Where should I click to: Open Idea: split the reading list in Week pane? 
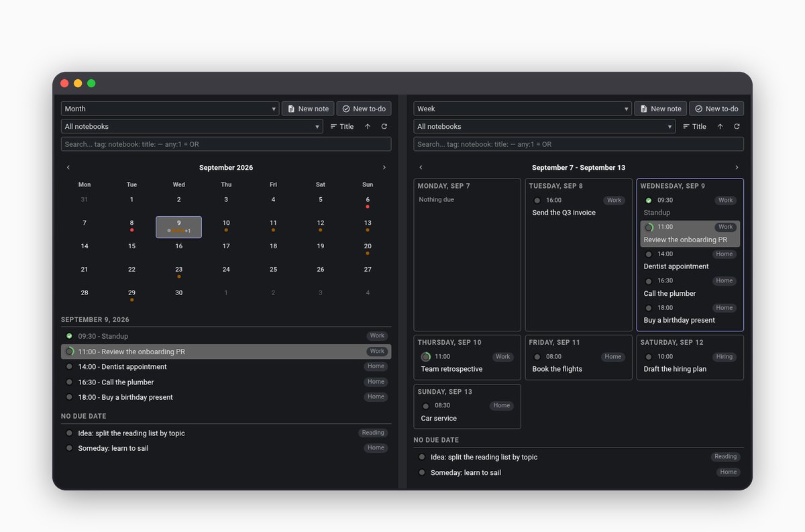pos(484,457)
